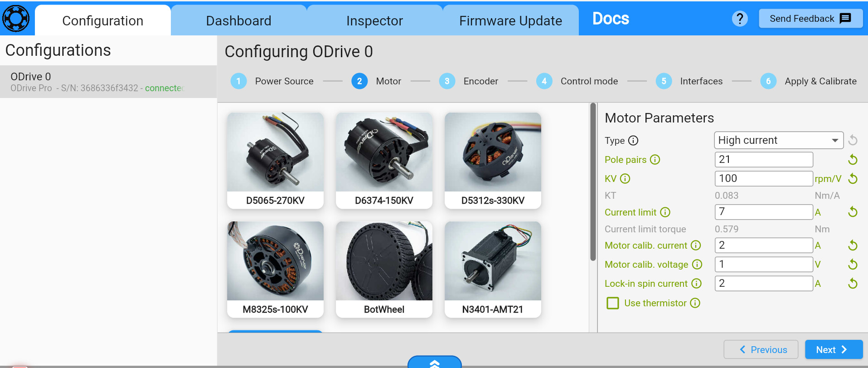Click the Motor calib. current input

point(764,245)
